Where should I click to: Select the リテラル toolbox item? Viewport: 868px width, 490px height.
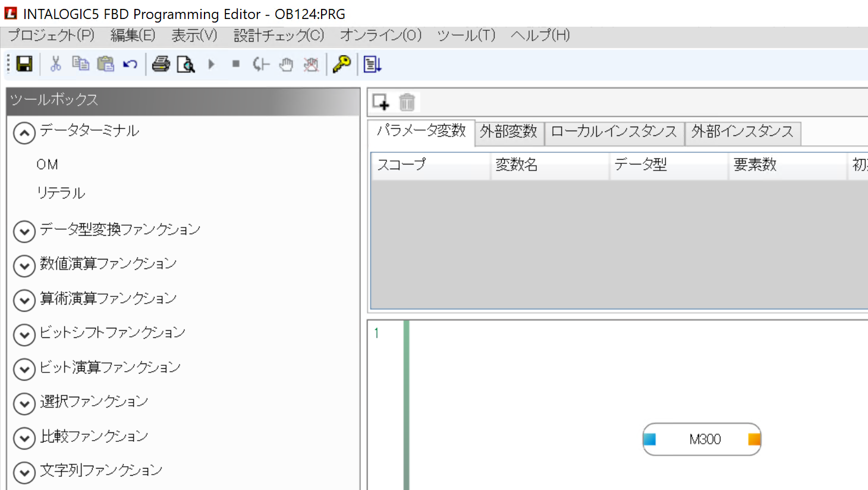(x=61, y=193)
